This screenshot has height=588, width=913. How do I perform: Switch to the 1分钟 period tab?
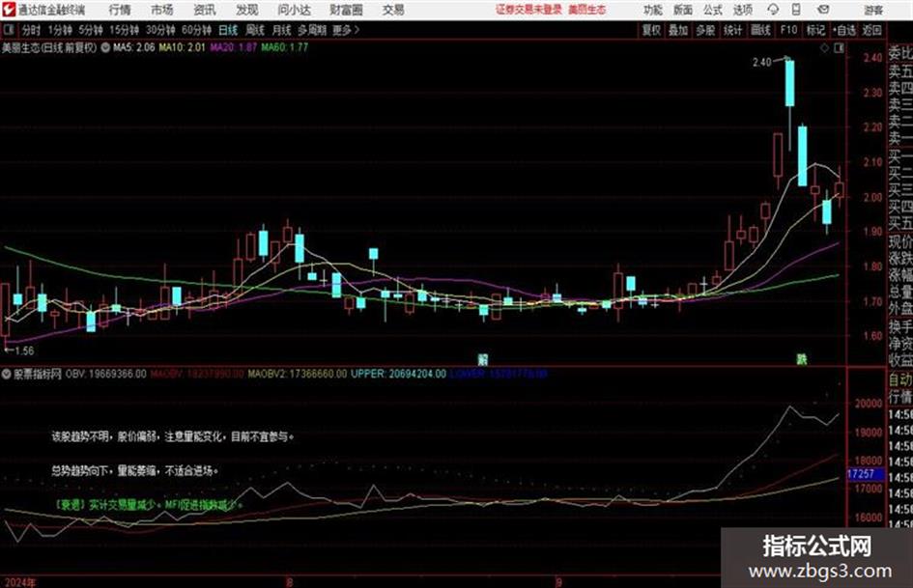point(59,30)
